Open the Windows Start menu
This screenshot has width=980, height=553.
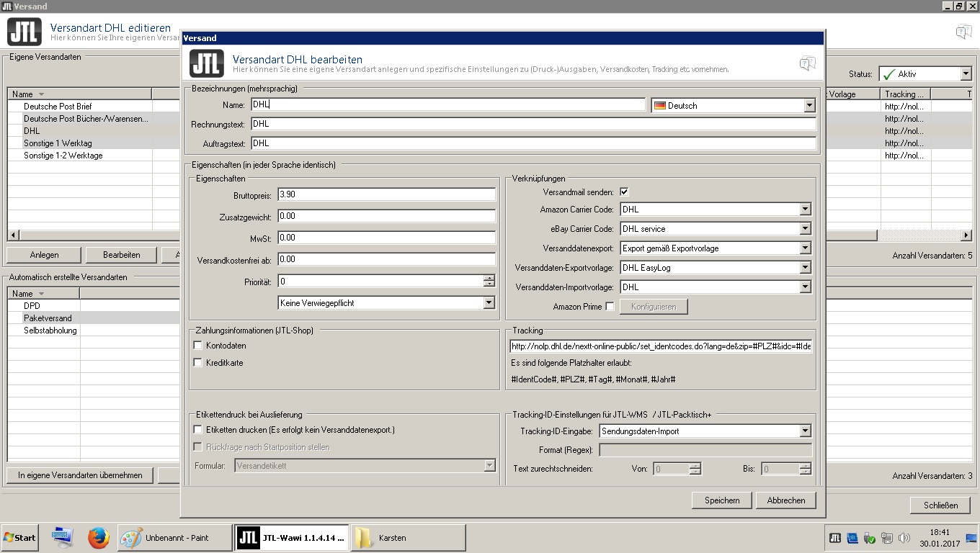click(20, 538)
